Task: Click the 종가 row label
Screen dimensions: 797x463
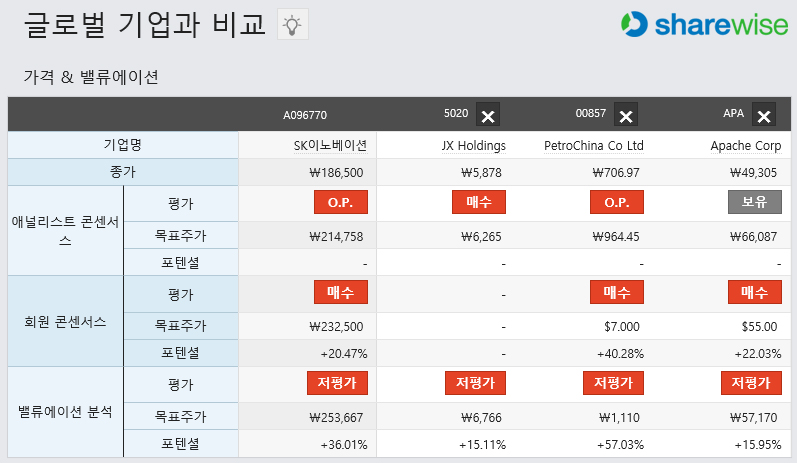Action: point(122,172)
